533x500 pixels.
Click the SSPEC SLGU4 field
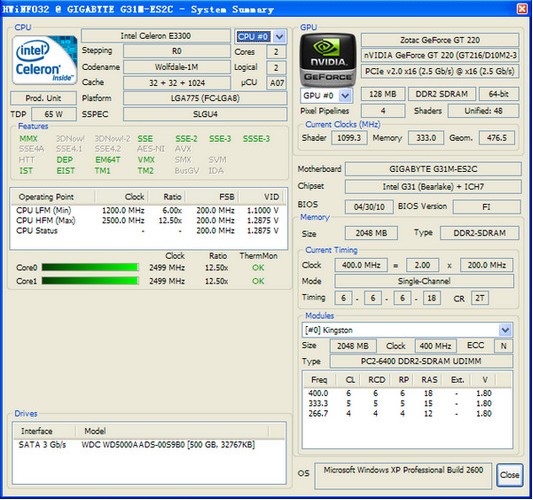(205, 114)
